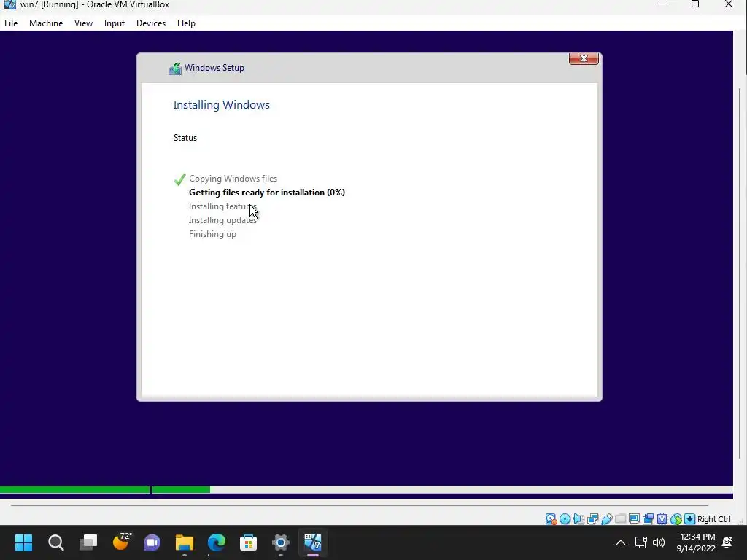This screenshot has width=747, height=560.
Task: Click the CPU virtualization V indicator
Action: tap(662, 519)
